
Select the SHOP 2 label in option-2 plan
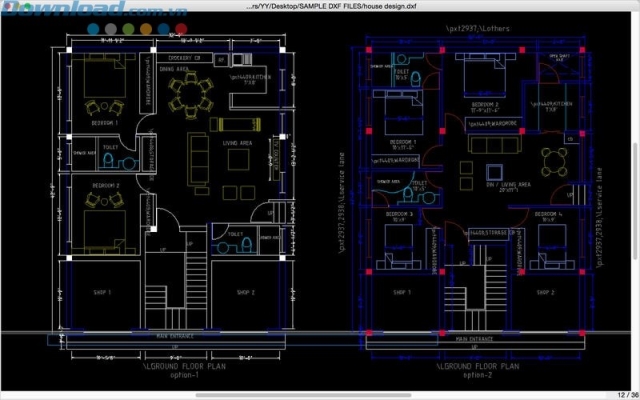coord(544,292)
